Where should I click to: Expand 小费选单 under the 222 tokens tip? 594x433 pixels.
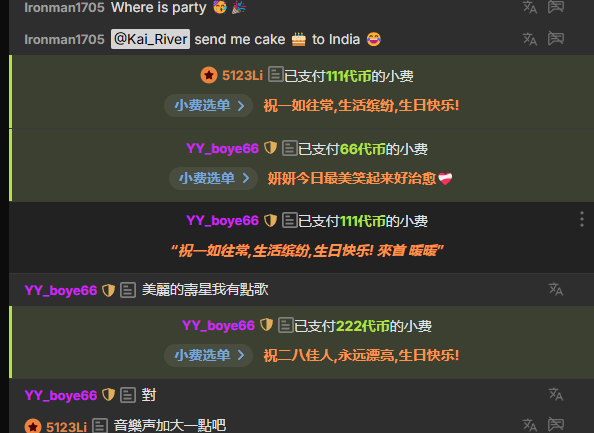(x=208, y=355)
